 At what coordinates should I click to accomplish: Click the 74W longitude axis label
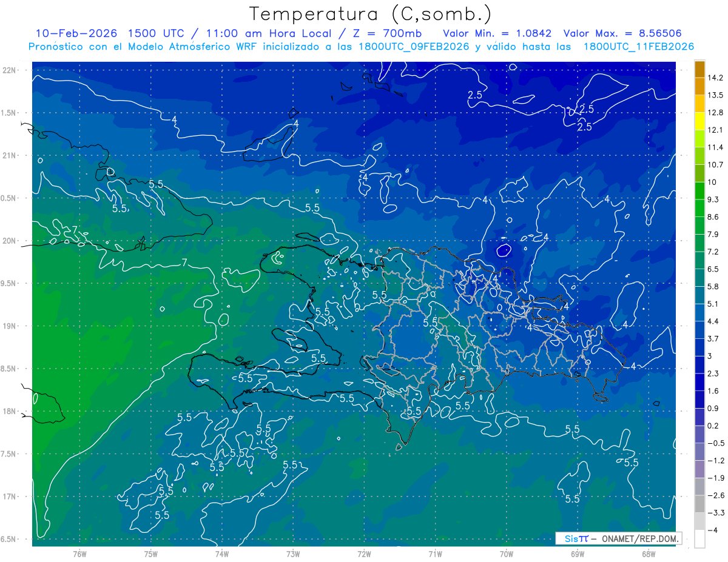pos(222,554)
